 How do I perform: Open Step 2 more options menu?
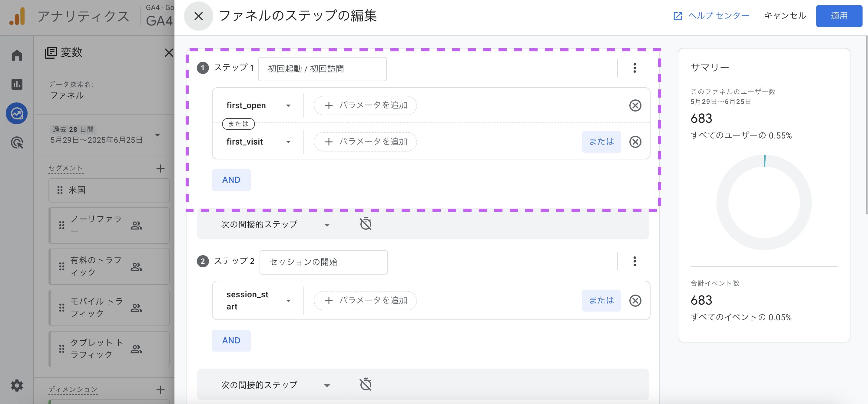coord(634,261)
